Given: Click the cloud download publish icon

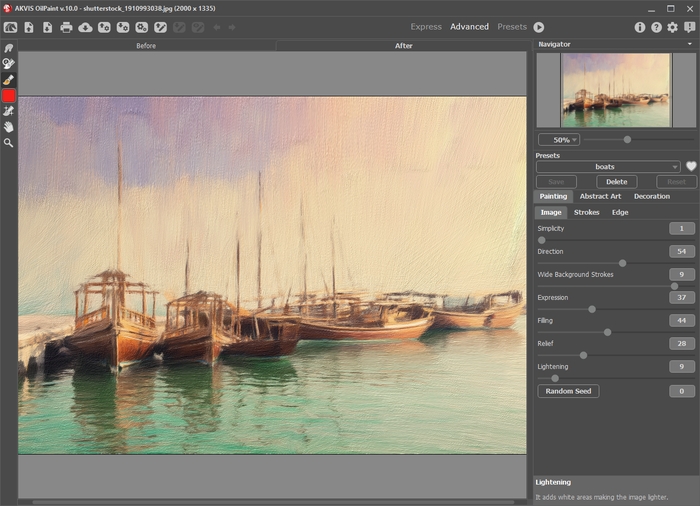Looking at the screenshot, I should (x=85, y=27).
